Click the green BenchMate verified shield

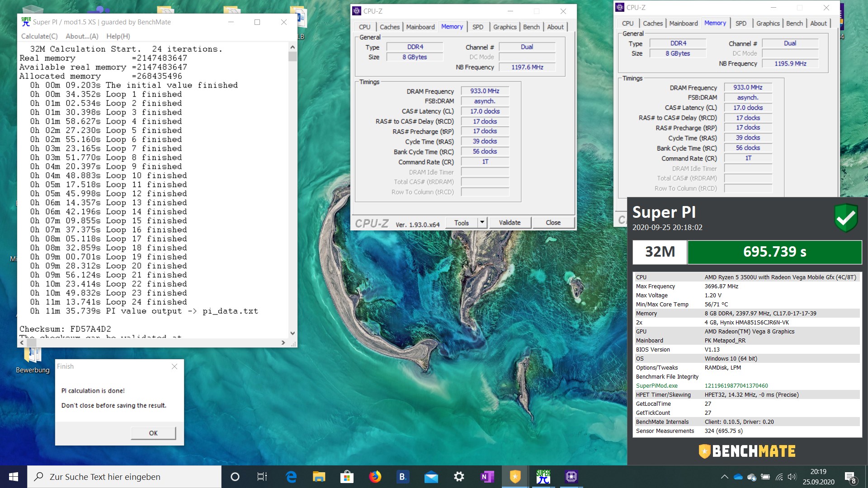pos(846,218)
